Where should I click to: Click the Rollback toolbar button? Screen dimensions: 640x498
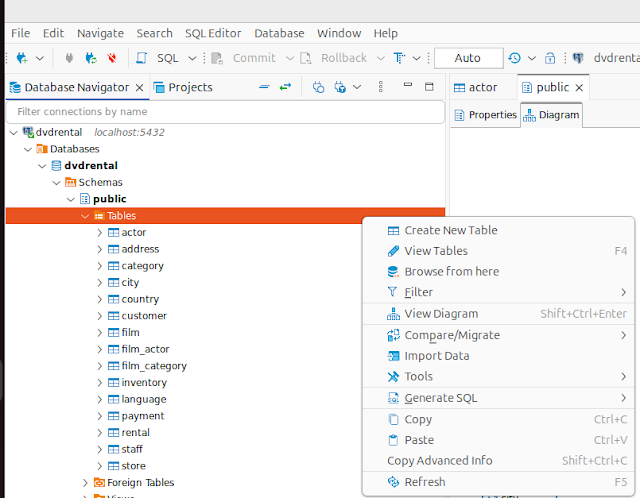point(334,58)
